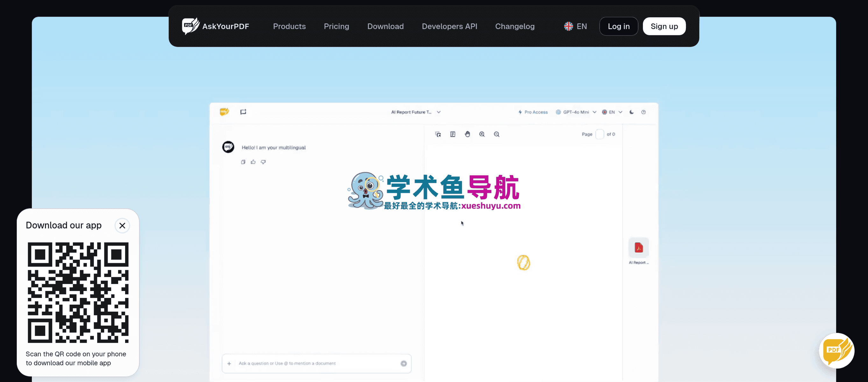Close the Download our app popup
Viewport: 868px width, 382px height.
[x=122, y=225]
